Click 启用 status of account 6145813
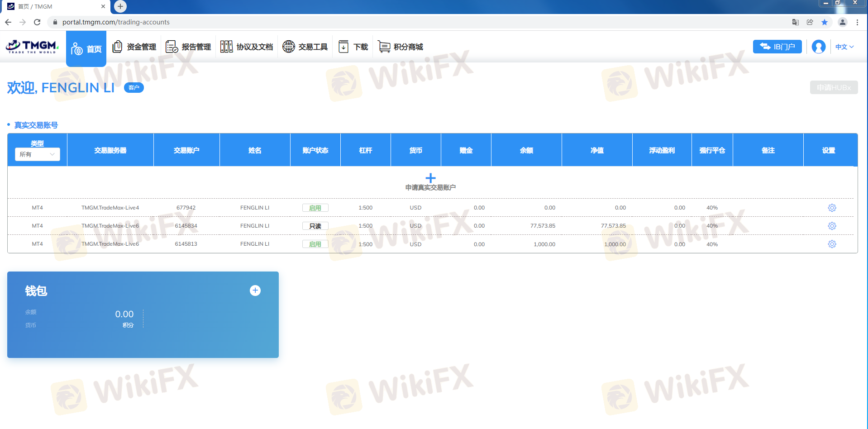The image size is (868, 429). coord(315,244)
